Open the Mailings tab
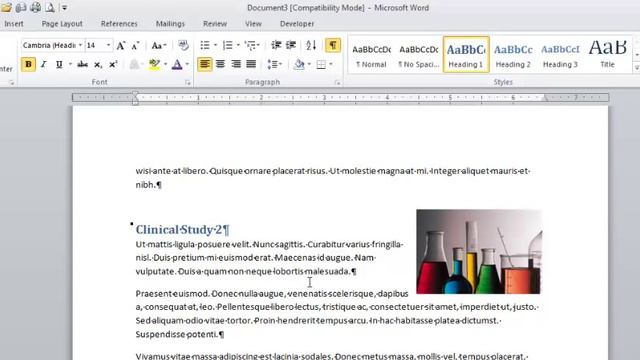The image size is (640, 360). click(170, 24)
